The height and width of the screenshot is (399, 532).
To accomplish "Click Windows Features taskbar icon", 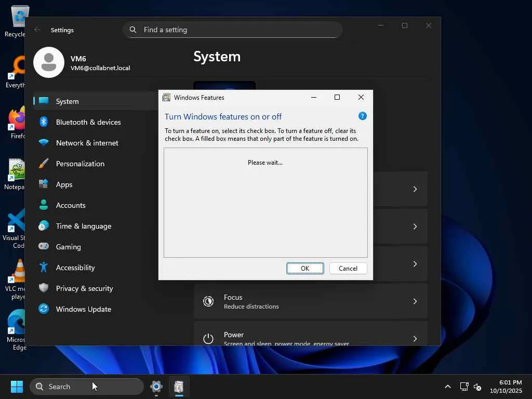I will coord(179,387).
